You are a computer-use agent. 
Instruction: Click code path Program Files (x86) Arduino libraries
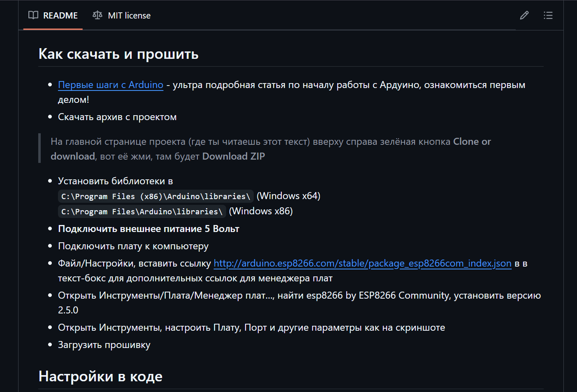point(155,196)
